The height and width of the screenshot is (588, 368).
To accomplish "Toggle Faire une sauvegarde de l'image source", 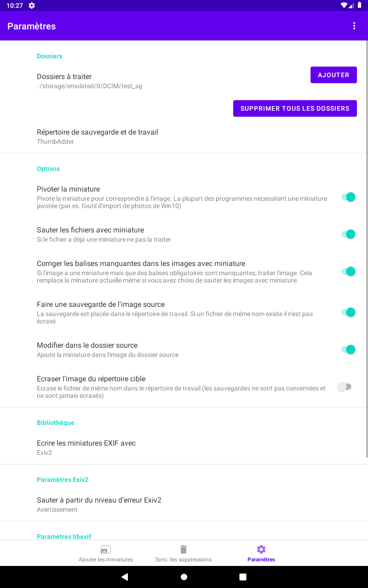I will point(348,312).
